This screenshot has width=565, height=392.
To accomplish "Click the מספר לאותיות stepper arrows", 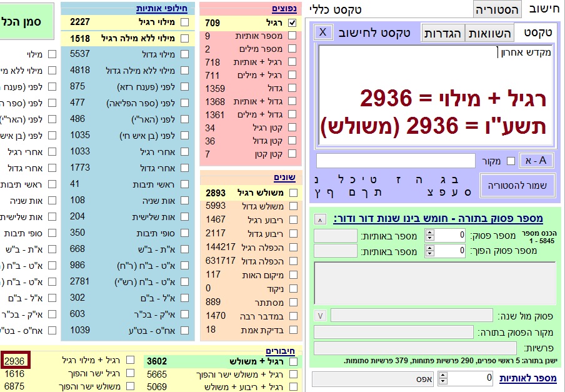I will pyautogui.click(x=443, y=378).
